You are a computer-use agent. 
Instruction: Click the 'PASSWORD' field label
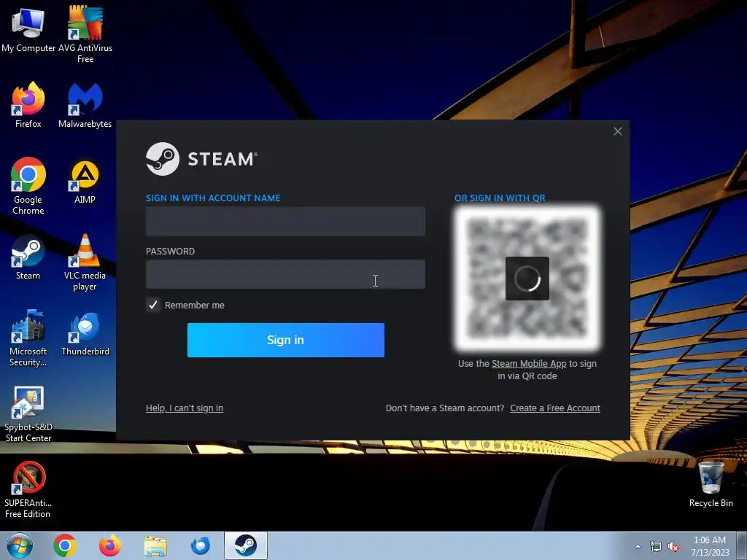pyautogui.click(x=170, y=252)
